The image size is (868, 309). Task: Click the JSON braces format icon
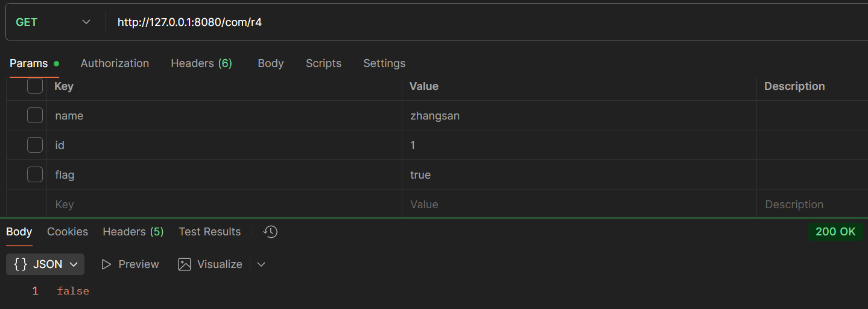pos(21,264)
